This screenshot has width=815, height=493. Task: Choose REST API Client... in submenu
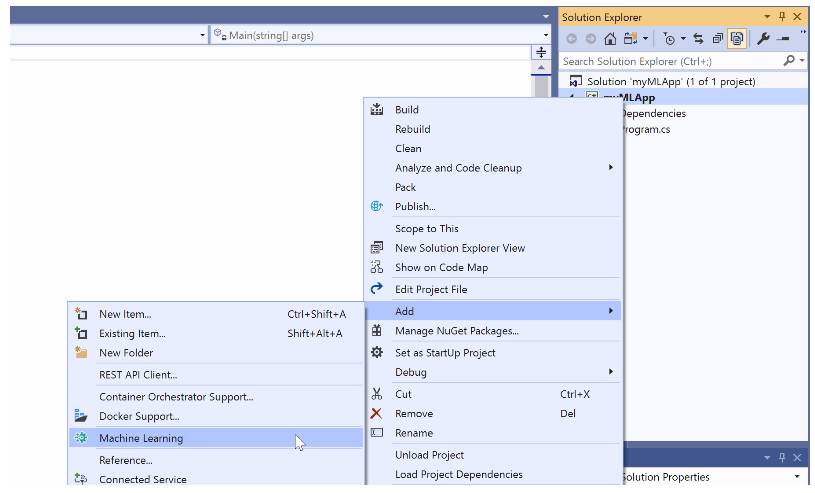pos(216,374)
